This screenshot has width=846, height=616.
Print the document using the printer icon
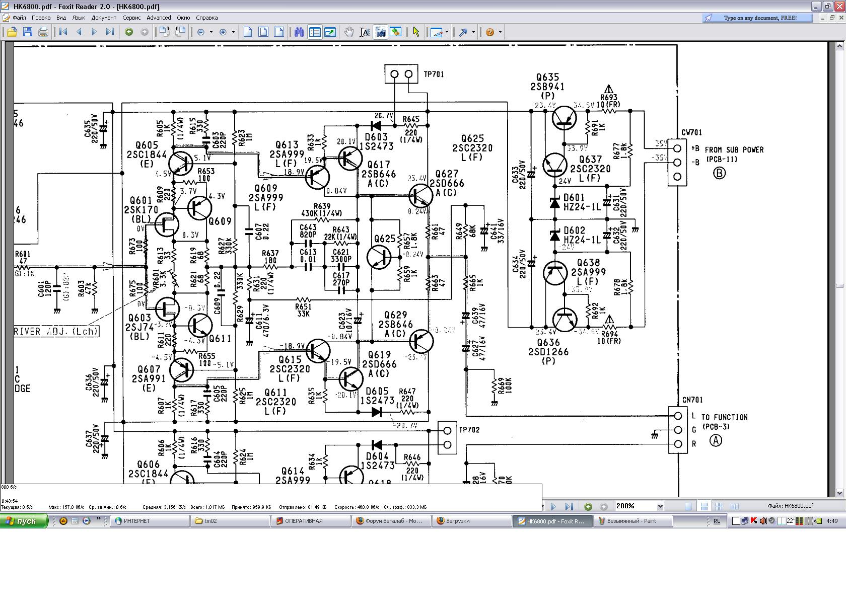click(43, 32)
